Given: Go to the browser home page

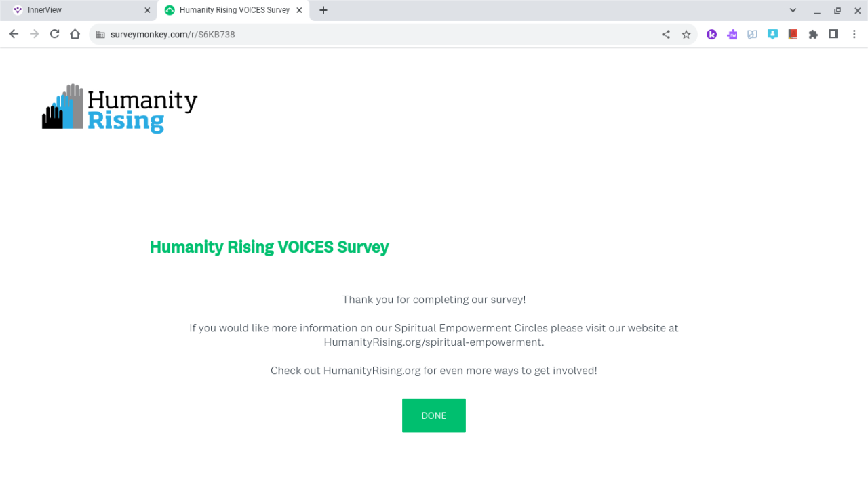Looking at the screenshot, I should (75, 34).
